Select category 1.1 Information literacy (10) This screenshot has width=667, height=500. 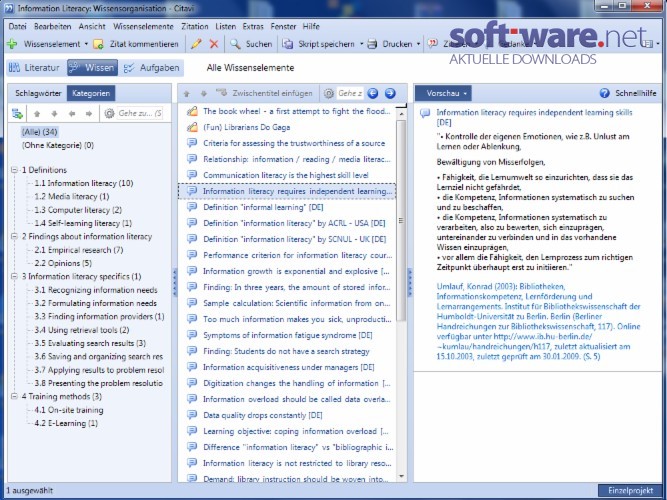pos(84,183)
